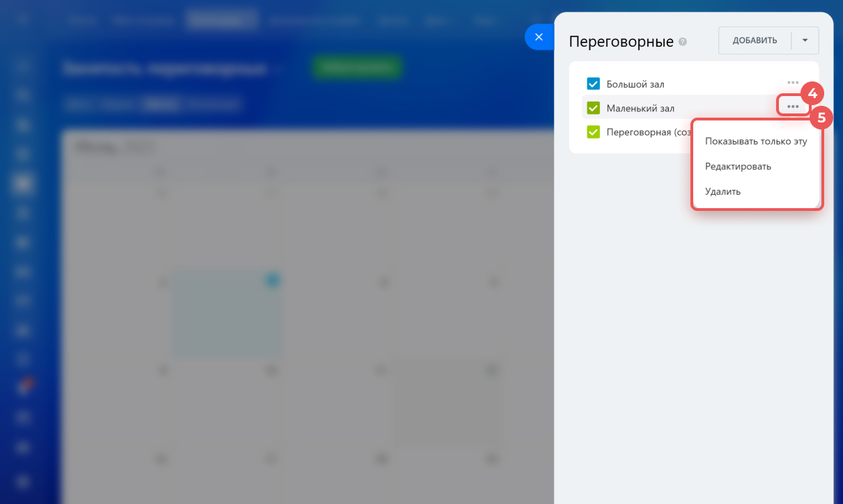
Task: Click the Переговорная (соз… room name
Action: click(649, 132)
